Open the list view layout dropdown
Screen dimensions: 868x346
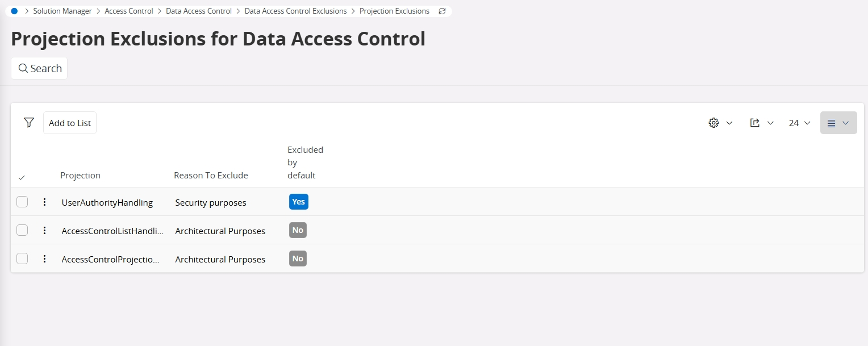[838, 123]
